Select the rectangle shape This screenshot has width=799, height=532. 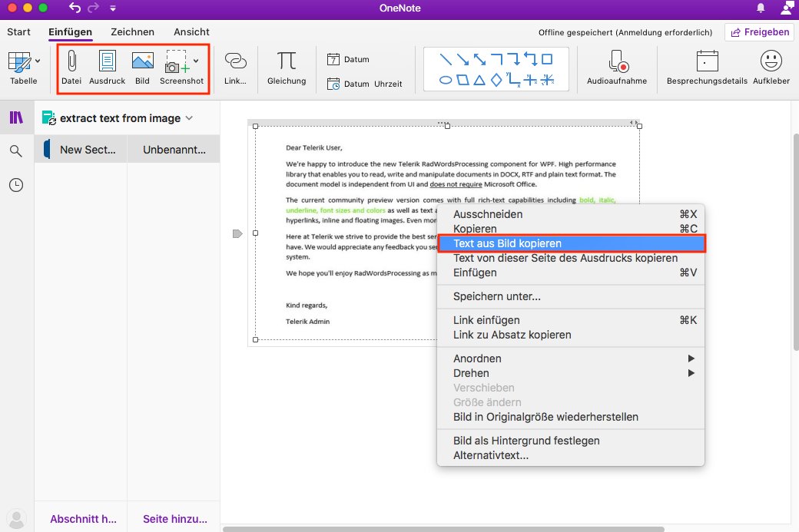547,59
